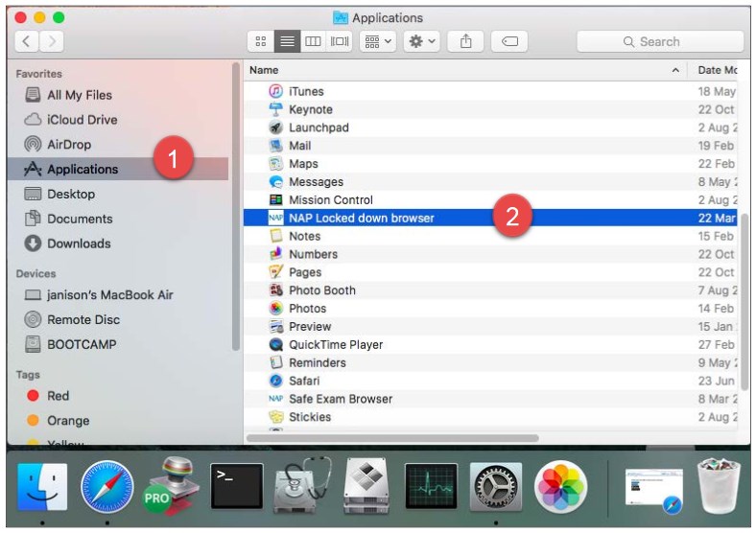Switch to list view in the toolbar
Viewport: 756px width, 533px height.
click(287, 41)
